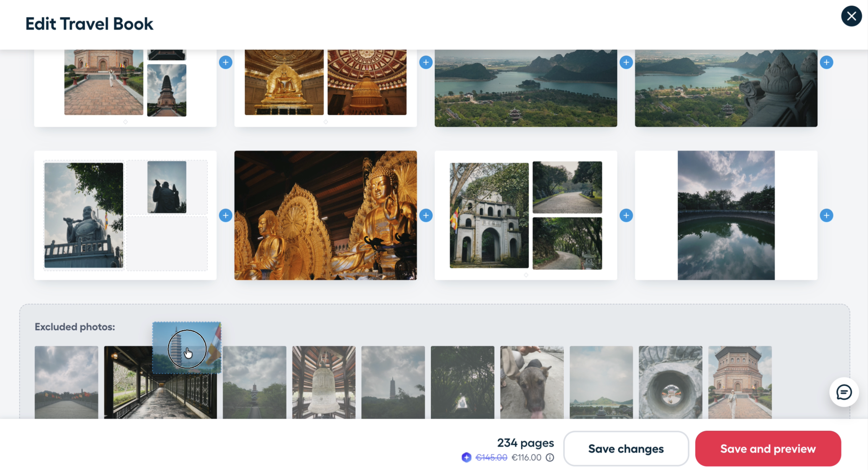Screen dimensions: 868x470
Task: Select the excluded stone tunnel photo
Action: pyautogui.click(x=671, y=382)
